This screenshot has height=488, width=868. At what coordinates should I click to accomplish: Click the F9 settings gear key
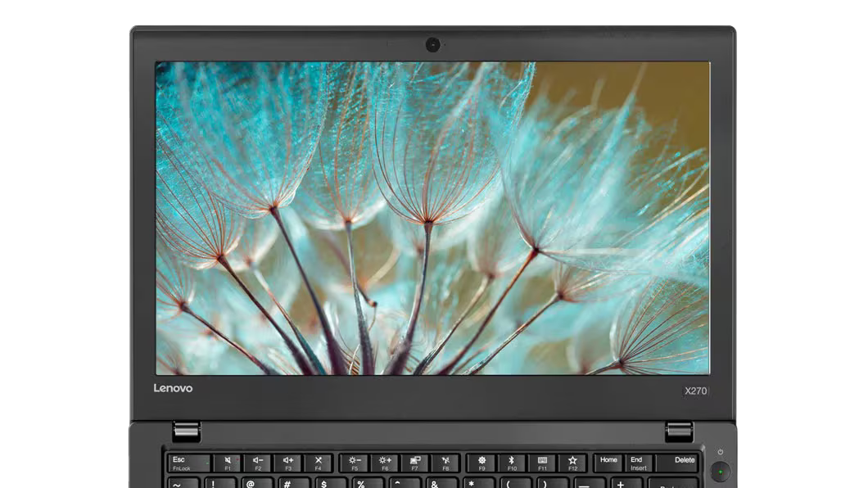tap(481, 463)
